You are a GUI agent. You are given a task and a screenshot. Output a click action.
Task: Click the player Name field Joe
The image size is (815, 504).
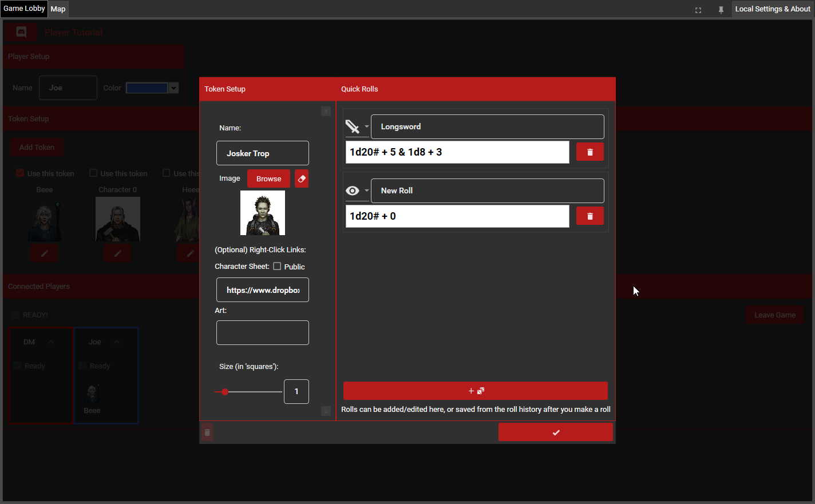click(68, 88)
